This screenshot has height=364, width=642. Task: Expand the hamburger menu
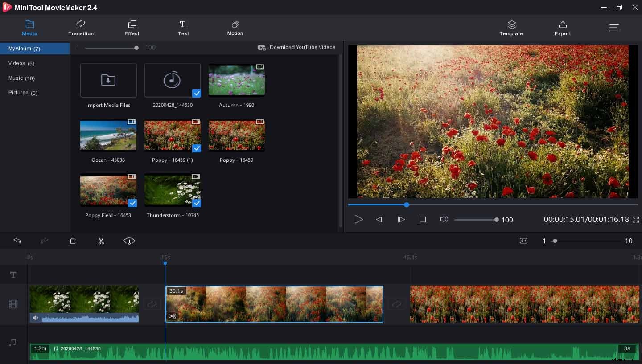(614, 27)
